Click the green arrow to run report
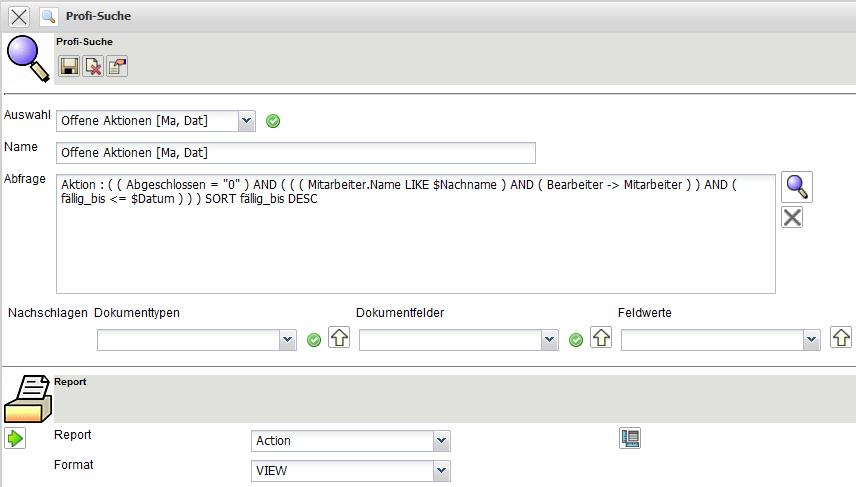The image size is (856, 487). pos(15,438)
